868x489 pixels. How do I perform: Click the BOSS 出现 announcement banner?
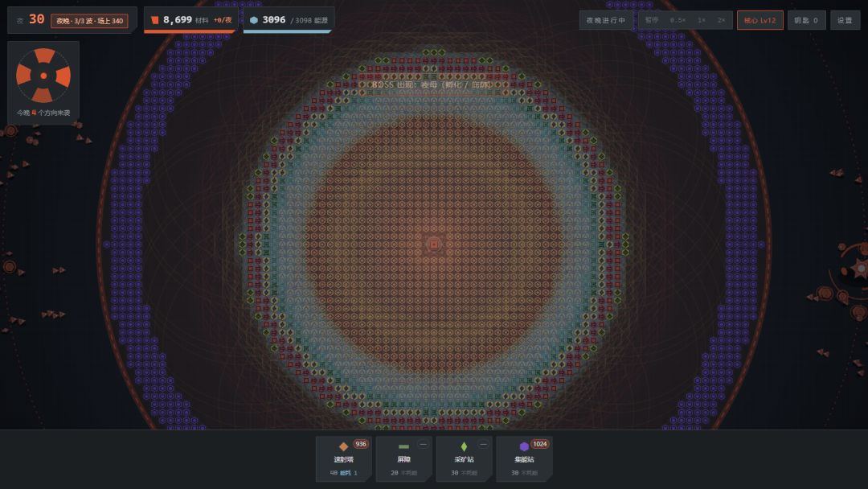433,84
